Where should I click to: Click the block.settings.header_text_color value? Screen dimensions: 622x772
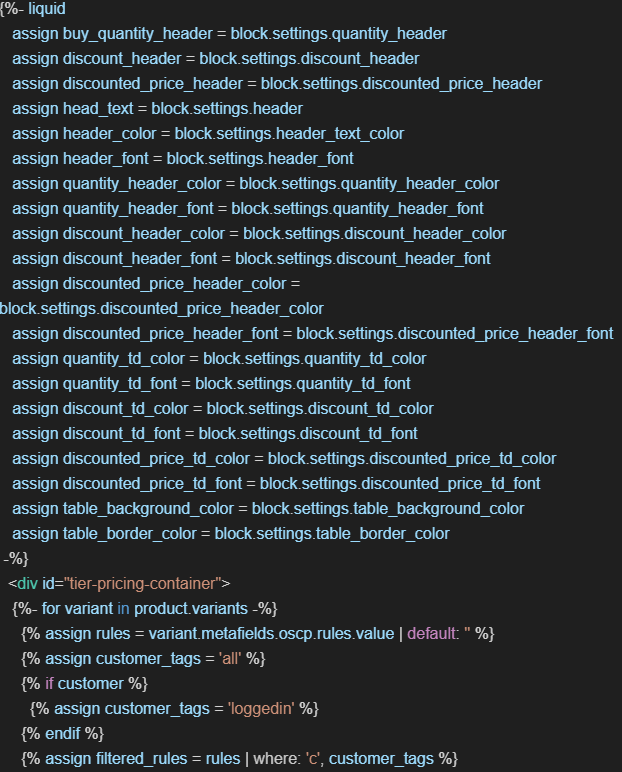pyautogui.click(x=290, y=133)
